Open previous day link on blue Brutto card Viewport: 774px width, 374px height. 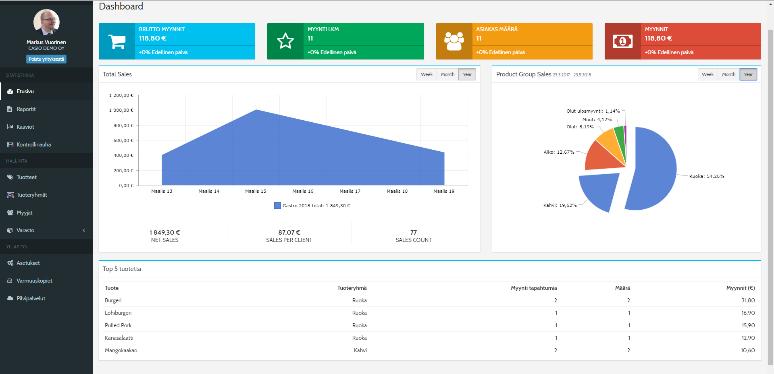tap(163, 52)
